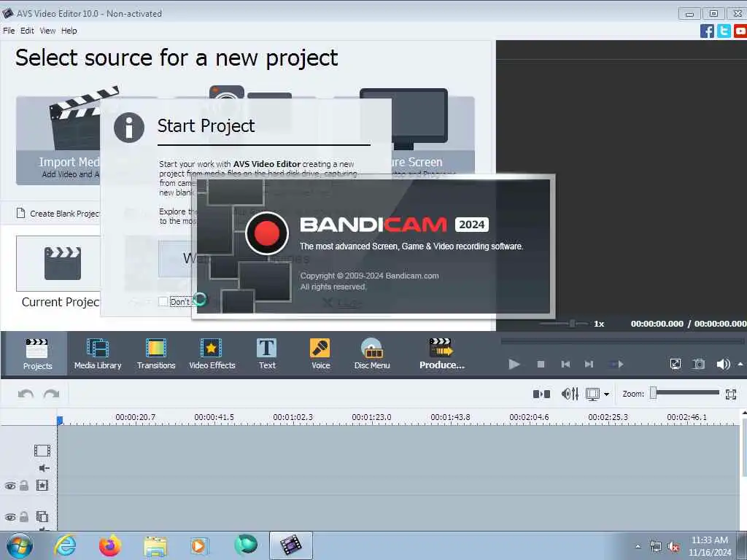This screenshot has width=747, height=560.
Task: Click the network tray icon
Action: pos(656,547)
